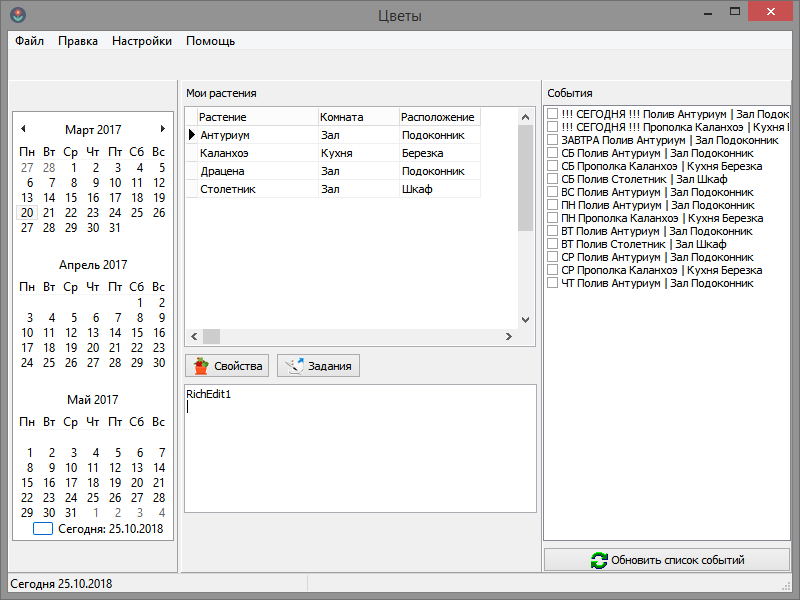Click the watering icon on Задания
The width and height of the screenshot is (800, 600).
point(294,366)
